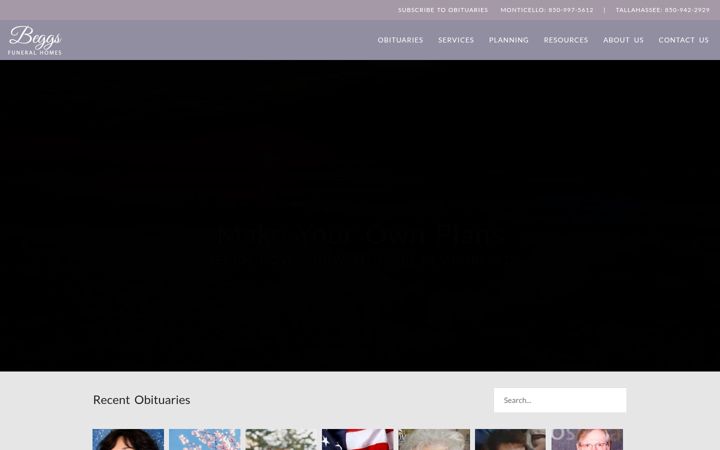Open the obituary thumbnail of gray-haired woman
This screenshot has width=720, height=450.
pyautogui.click(x=434, y=439)
